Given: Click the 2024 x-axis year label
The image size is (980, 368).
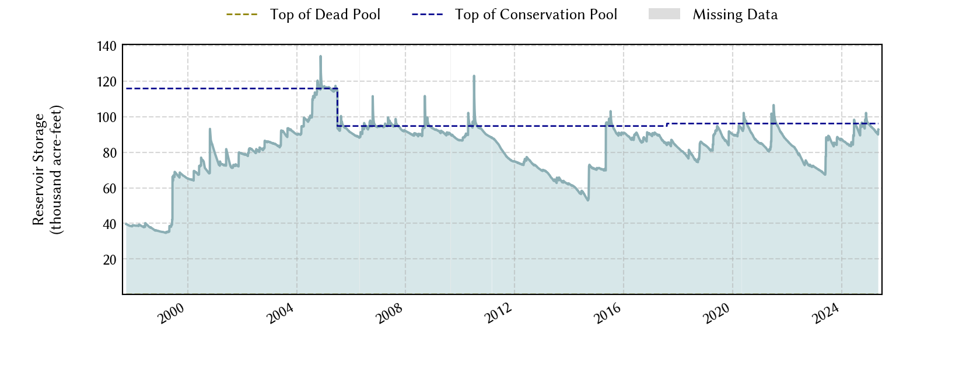Looking at the screenshot, I should pos(826,314).
